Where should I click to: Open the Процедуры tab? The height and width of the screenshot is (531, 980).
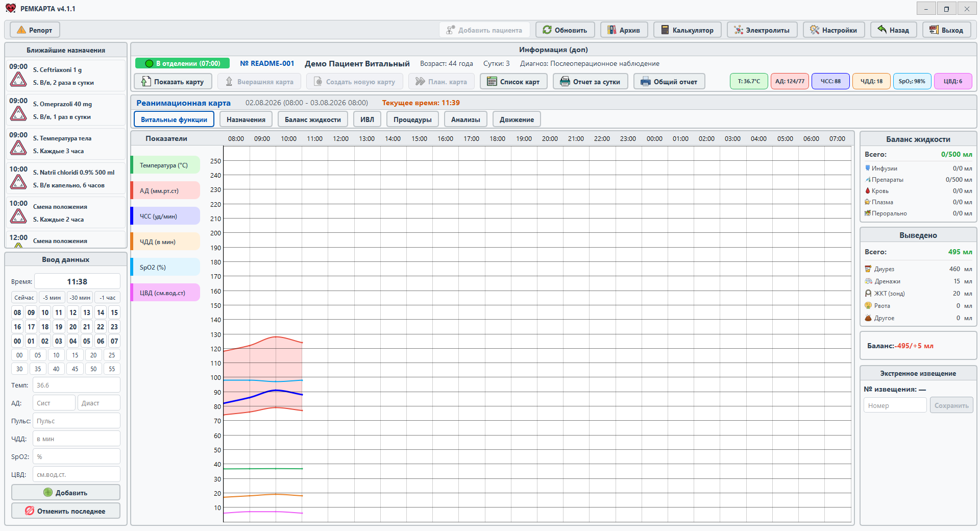click(x=412, y=119)
